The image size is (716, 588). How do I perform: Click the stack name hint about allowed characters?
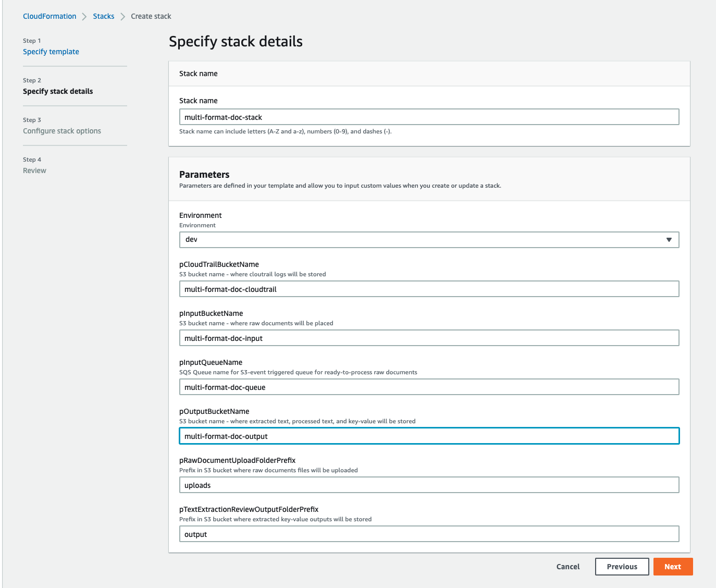pyautogui.click(x=286, y=131)
